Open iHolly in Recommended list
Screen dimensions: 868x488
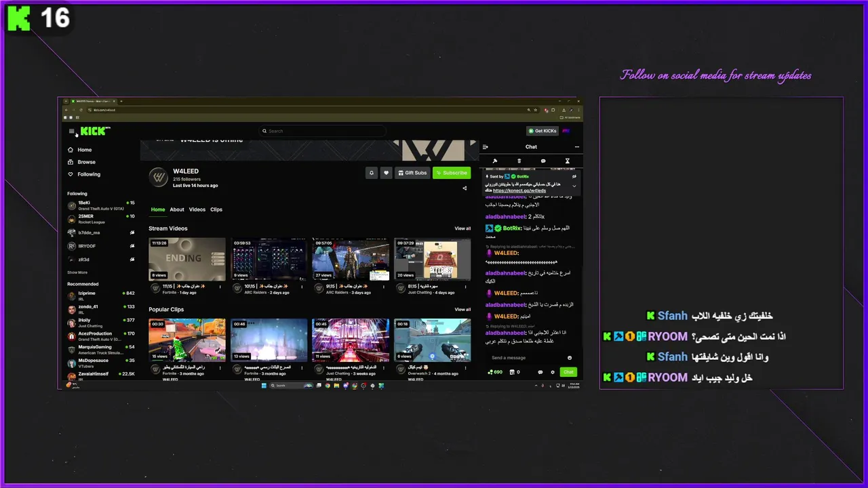coord(100,322)
